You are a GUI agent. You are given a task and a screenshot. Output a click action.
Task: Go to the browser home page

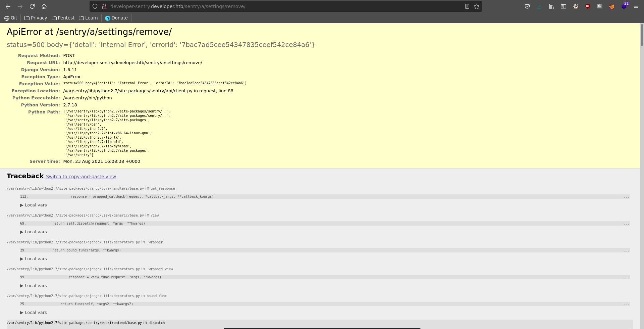click(x=44, y=6)
